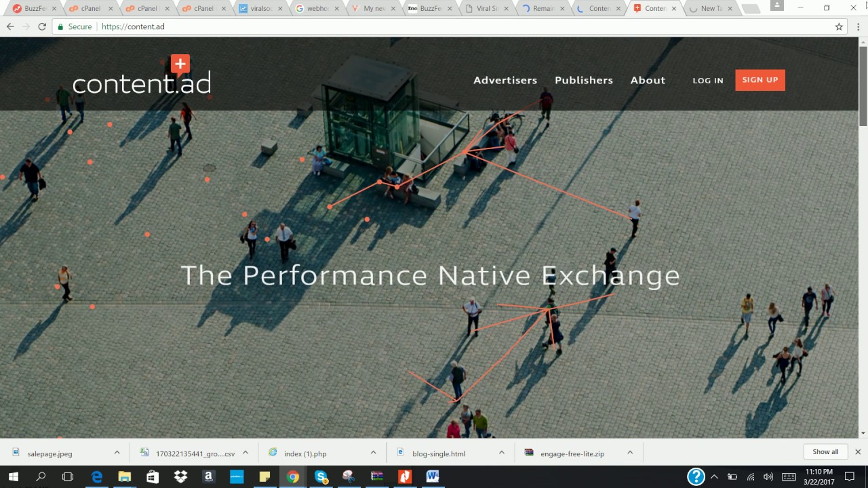Viewport: 868px width, 488px height.
Task: Expand options for the csv download
Action: coord(245,453)
